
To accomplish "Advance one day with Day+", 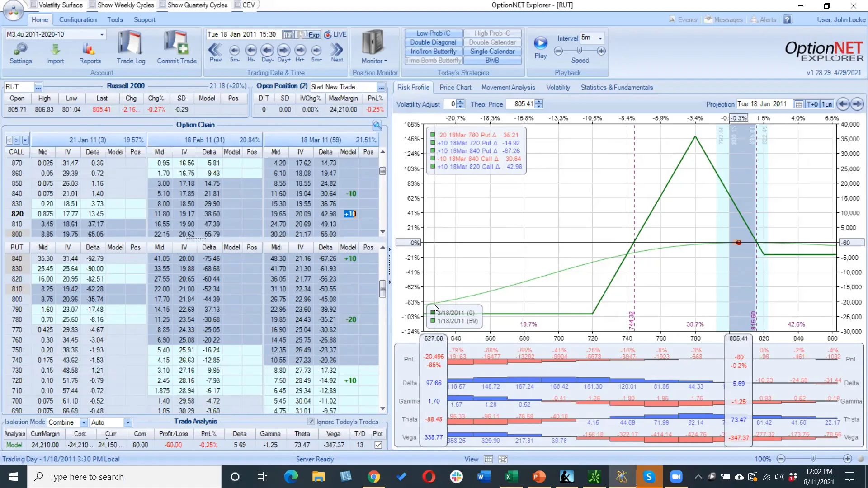I will [x=284, y=52].
